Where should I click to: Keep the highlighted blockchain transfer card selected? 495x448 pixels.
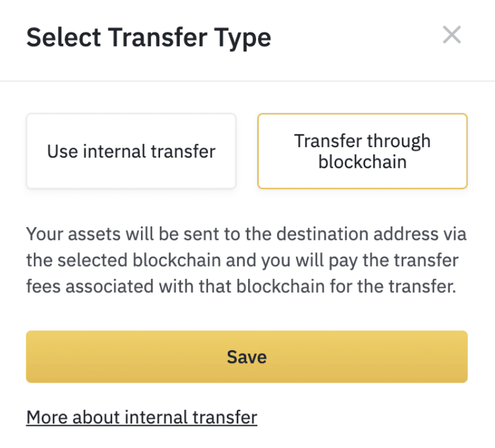363,151
